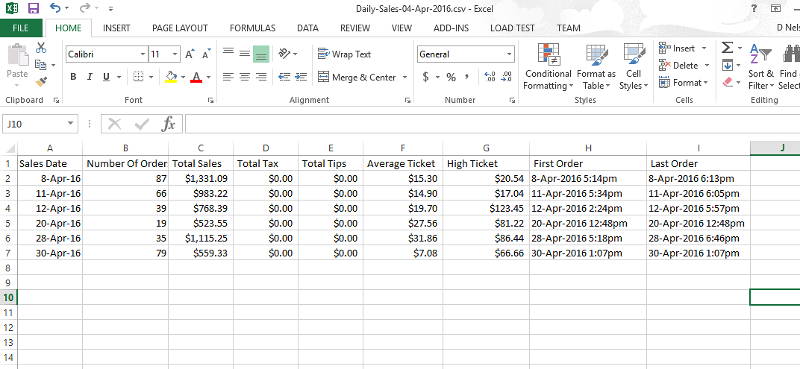Expand the General number format dropdown
This screenshot has width=800, height=369.
point(509,54)
